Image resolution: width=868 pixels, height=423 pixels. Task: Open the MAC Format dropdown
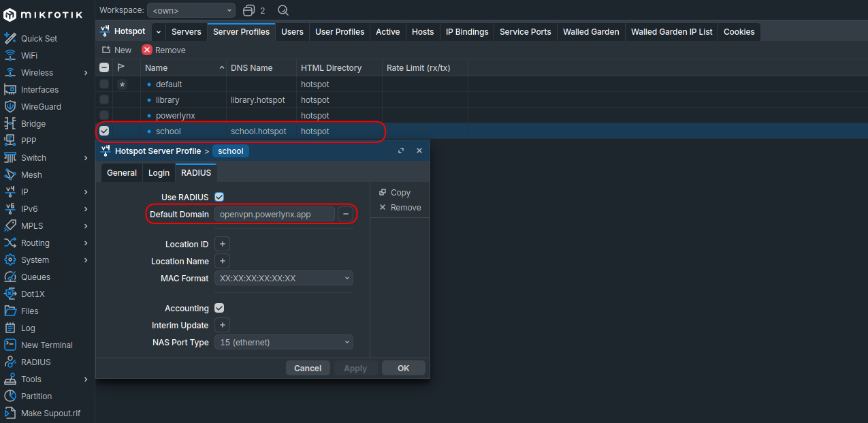pos(283,278)
